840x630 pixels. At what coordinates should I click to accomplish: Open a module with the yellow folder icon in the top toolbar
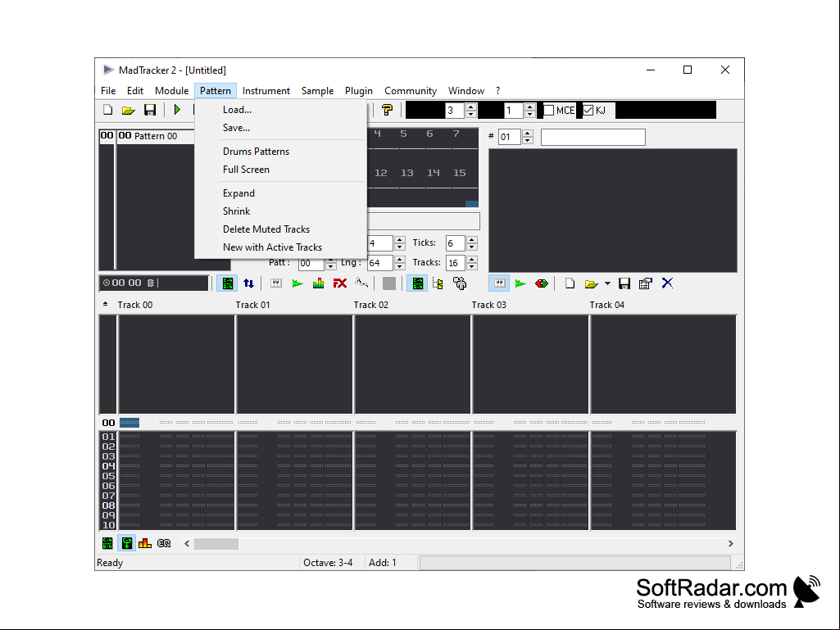(128, 110)
